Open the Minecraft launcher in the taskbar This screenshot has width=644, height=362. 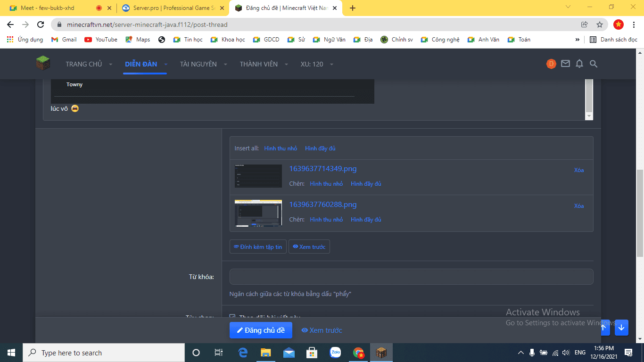381,353
